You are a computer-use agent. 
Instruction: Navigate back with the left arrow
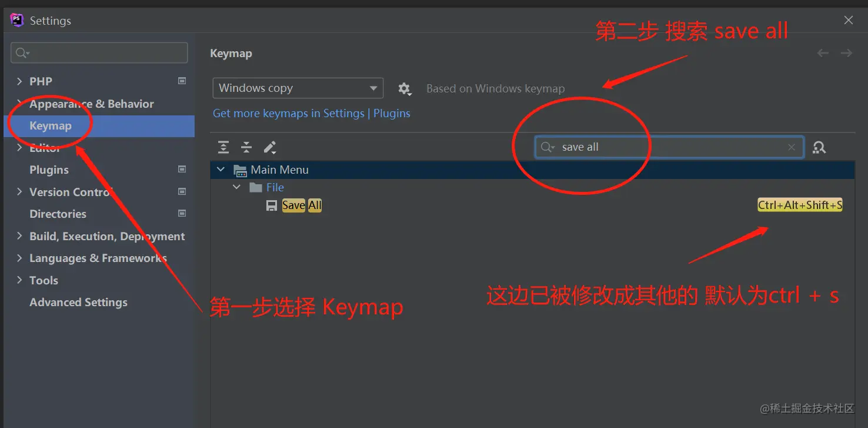coord(823,53)
